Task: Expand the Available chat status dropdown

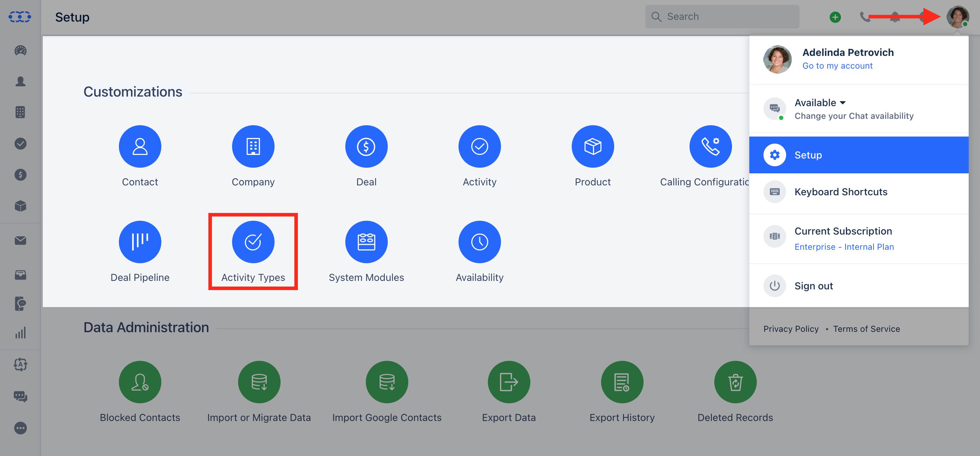Action: 820,103
